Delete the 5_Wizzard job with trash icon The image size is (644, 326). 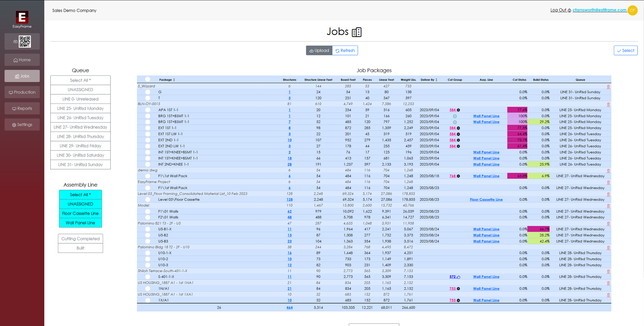point(608,87)
